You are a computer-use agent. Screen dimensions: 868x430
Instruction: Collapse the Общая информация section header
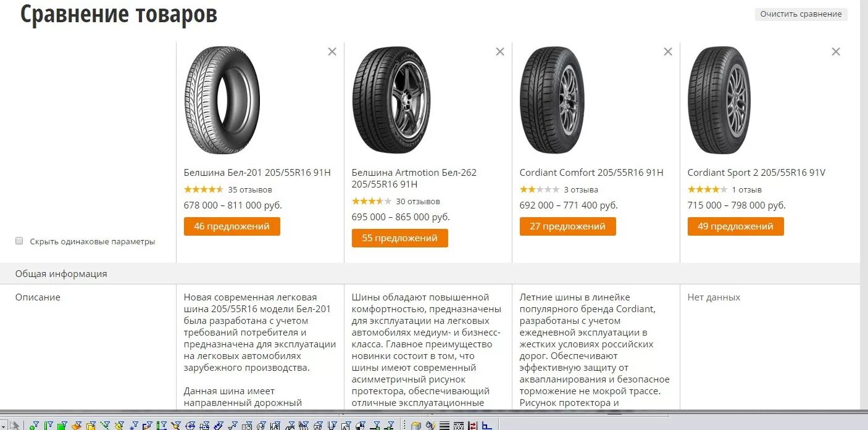coord(61,274)
